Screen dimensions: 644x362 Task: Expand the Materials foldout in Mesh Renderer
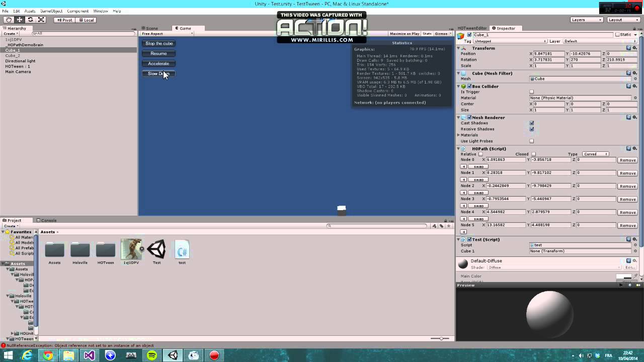[459, 135]
